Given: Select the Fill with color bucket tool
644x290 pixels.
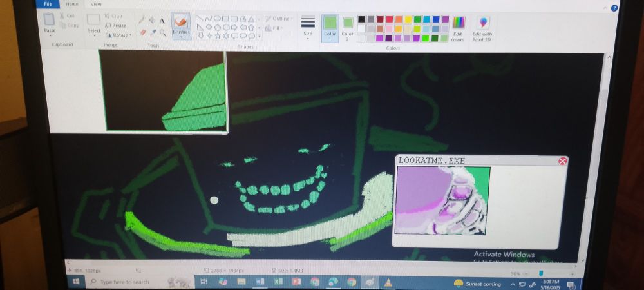Looking at the screenshot, I should (x=151, y=20).
